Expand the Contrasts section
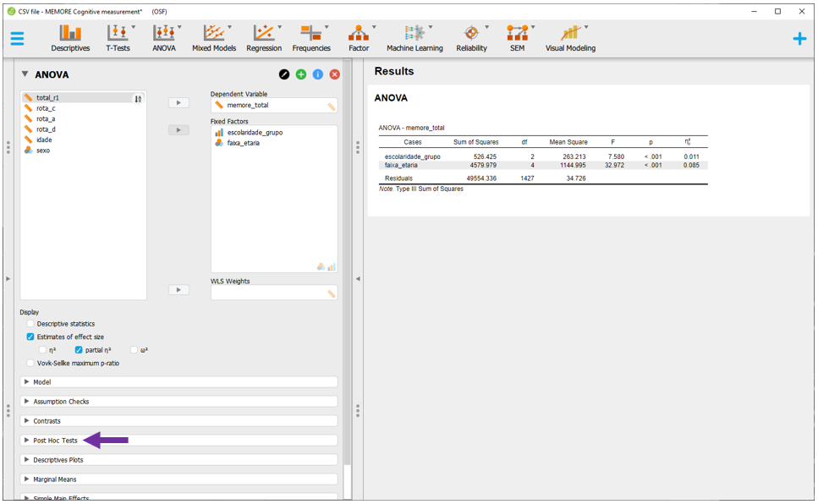This screenshot has width=818, height=504. pyautogui.click(x=47, y=421)
